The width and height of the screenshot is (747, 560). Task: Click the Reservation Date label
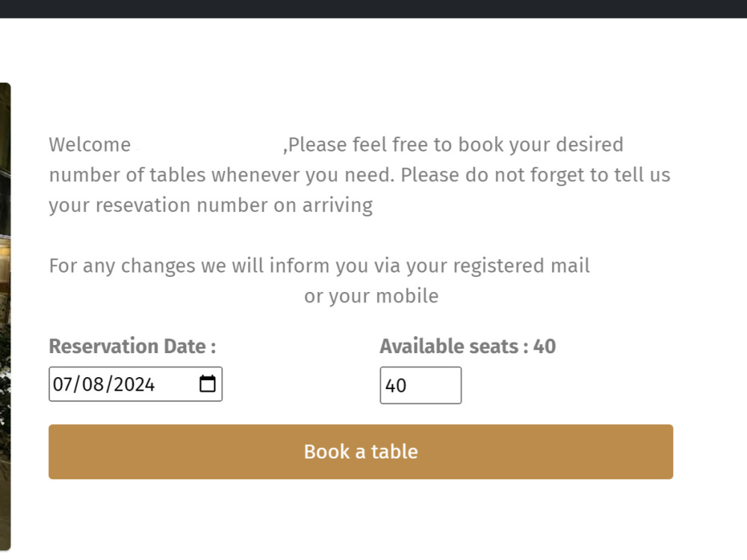pyautogui.click(x=132, y=346)
